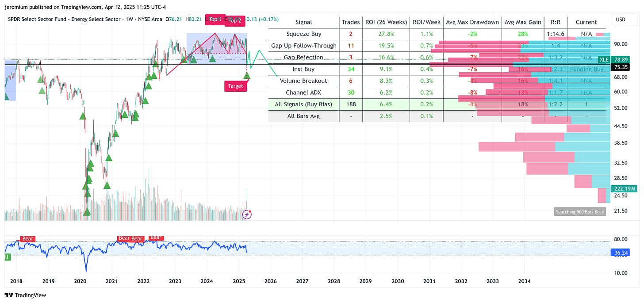Select the Top 2 pattern label

coord(235,21)
